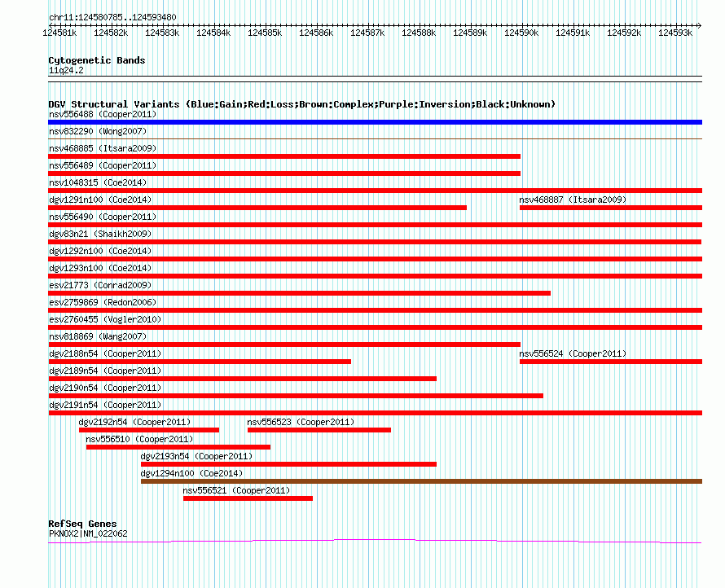Screen dimensions: 725x588
Task: Select the nsv556523 (Cooper2011) label
Action: [301, 422]
